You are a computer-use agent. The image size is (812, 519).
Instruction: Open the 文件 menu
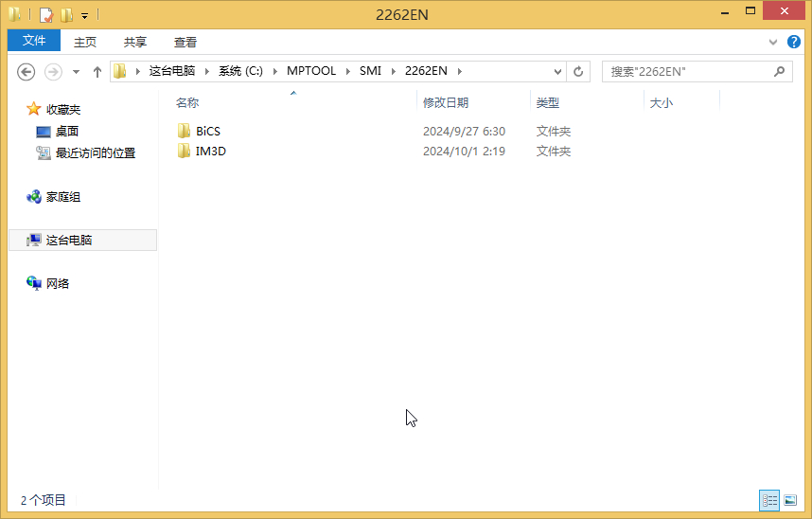point(34,41)
